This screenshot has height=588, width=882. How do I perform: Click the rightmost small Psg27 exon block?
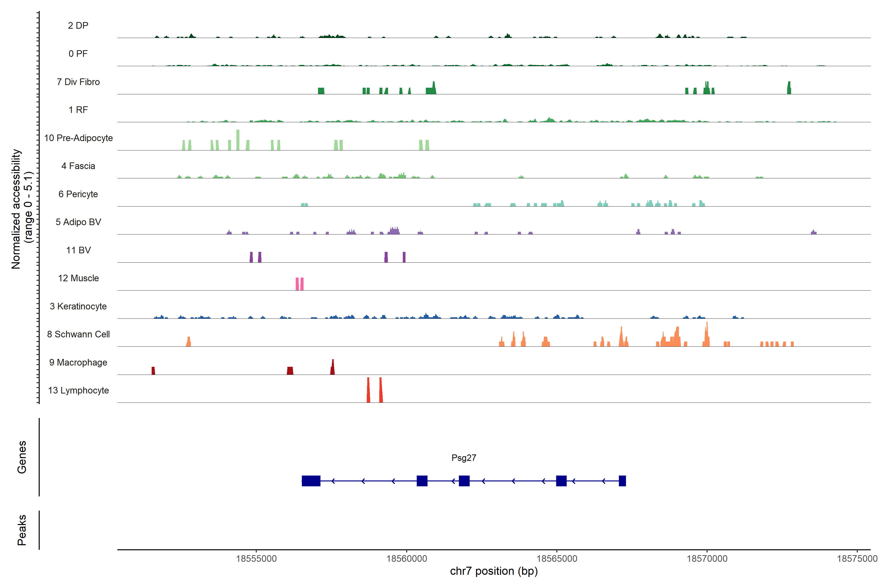[622, 481]
